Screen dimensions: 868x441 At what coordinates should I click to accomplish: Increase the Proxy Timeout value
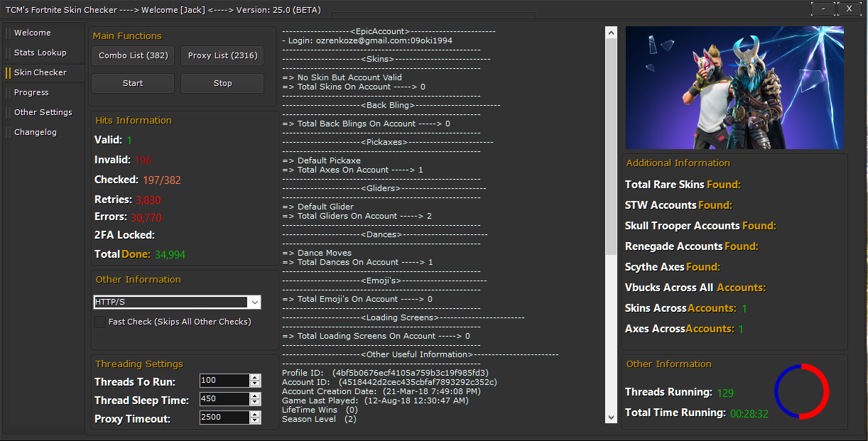(256, 414)
